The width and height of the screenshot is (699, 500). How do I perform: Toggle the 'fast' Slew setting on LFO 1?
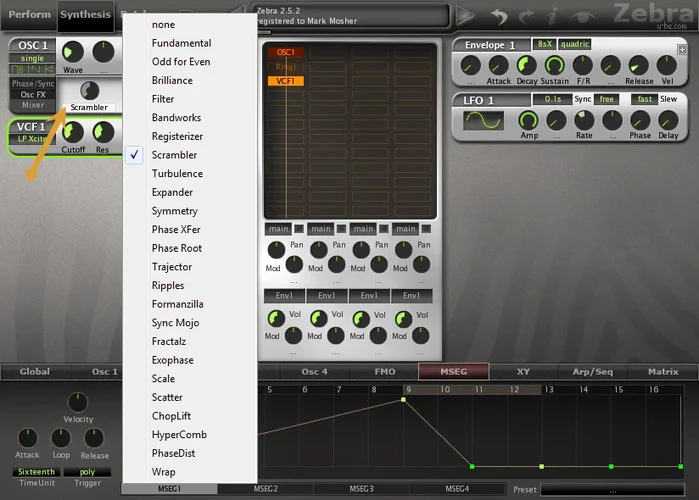645,99
